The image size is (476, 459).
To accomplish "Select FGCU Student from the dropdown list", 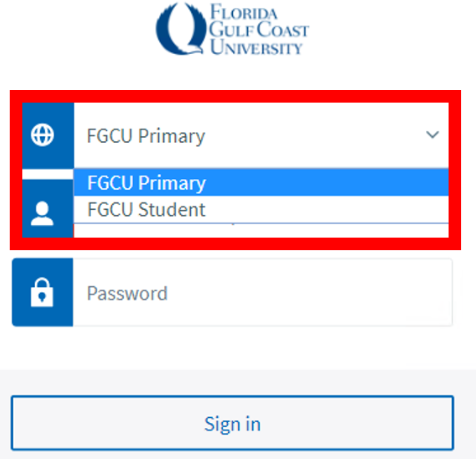I will (x=261, y=209).
